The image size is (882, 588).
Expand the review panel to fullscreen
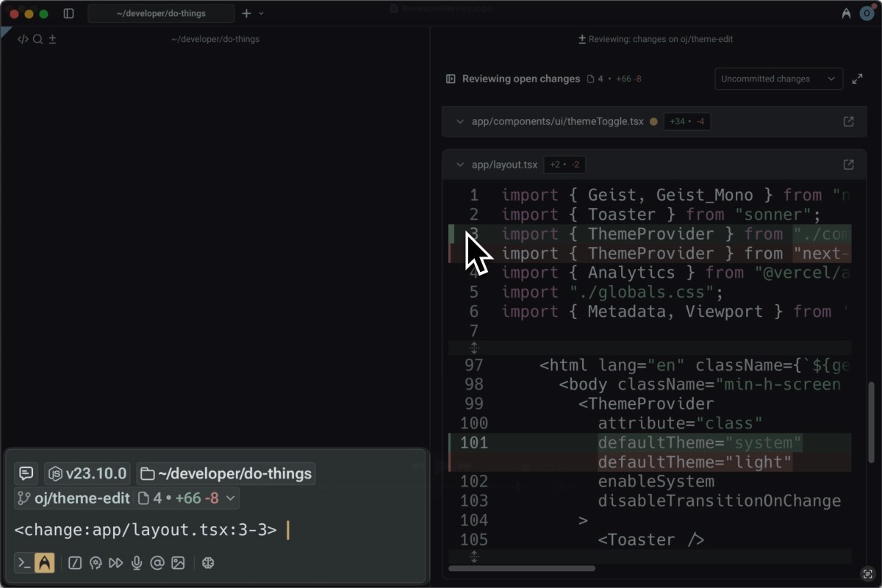point(857,79)
